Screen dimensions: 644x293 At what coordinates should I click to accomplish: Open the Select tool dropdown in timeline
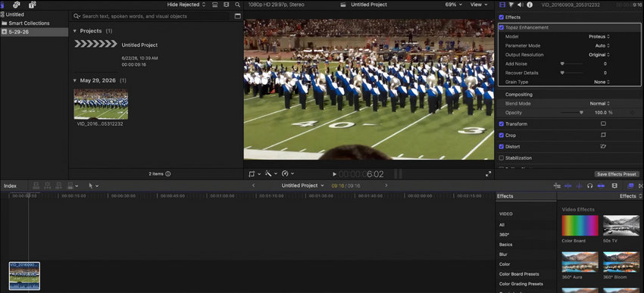[94, 185]
